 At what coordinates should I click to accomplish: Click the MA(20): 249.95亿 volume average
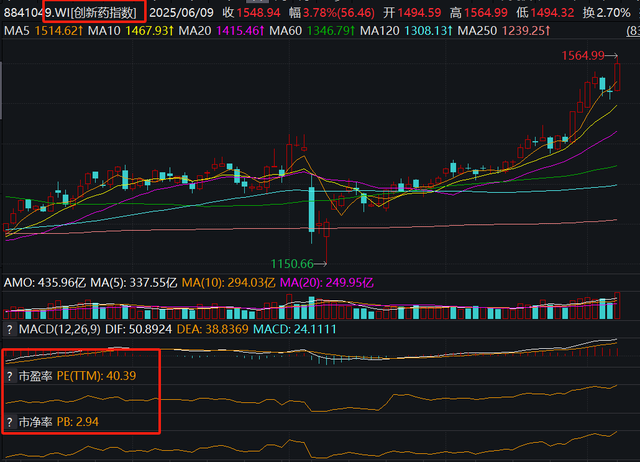(x=327, y=282)
